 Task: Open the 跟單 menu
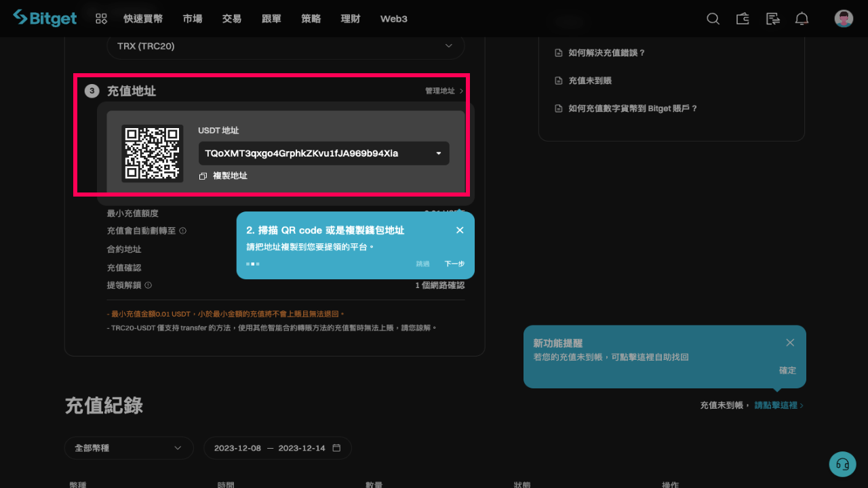click(x=271, y=19)
